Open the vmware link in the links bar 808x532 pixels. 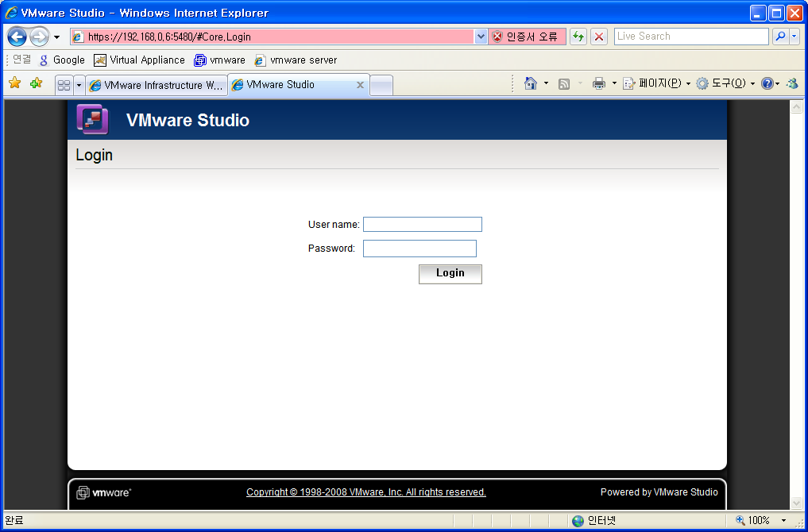219,60
